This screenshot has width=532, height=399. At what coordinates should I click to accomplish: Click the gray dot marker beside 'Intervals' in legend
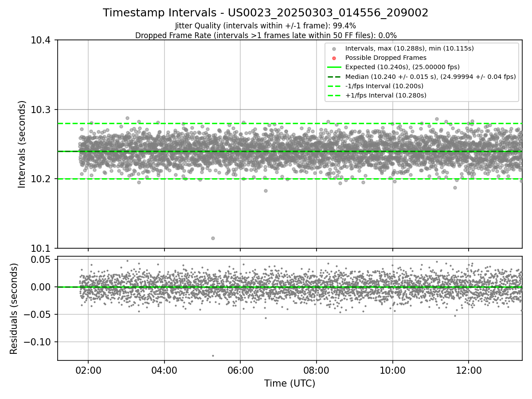click(334, 49)
